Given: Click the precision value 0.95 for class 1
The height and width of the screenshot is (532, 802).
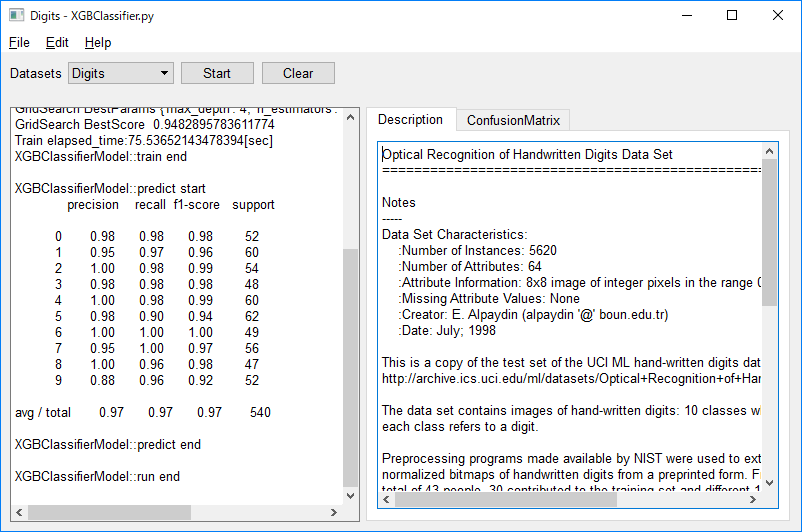Looking at the screenshot, I should 102,252.
